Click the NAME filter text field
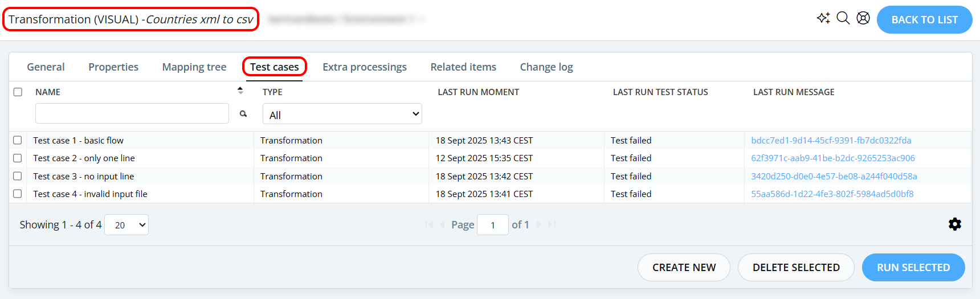Screen dimensions: 980x299 pos(132,113)
